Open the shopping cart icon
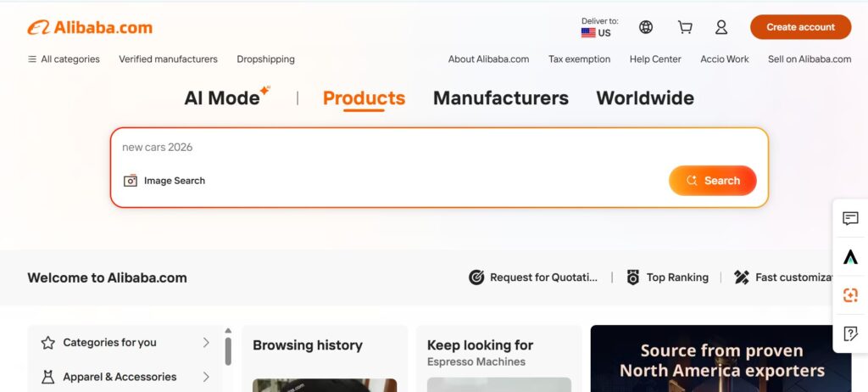This screenshot has width=868, height=392. click(685, 27)
